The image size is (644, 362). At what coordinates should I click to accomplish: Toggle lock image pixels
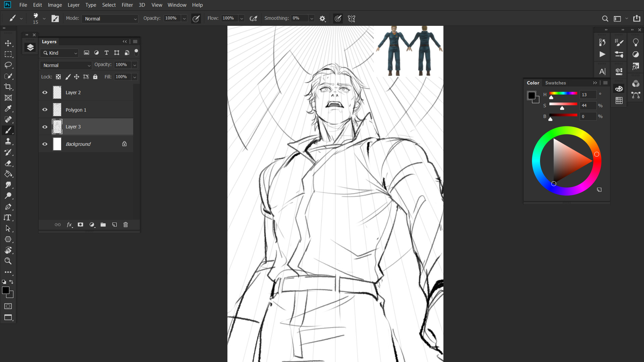[68, 77]
